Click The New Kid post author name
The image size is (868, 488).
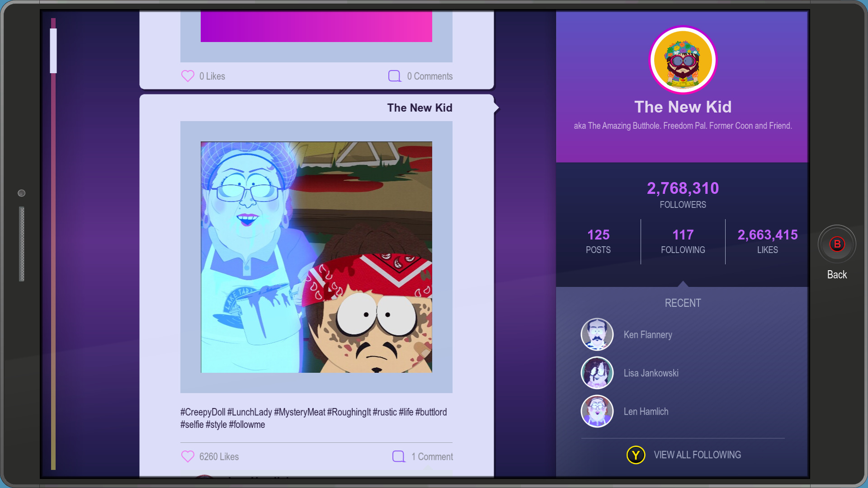[x=419, y=108]
